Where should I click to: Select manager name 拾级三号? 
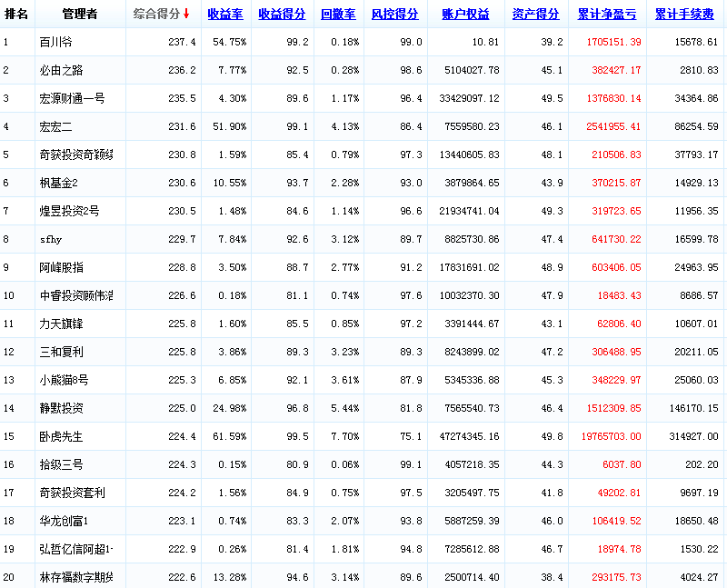[61, 464]
